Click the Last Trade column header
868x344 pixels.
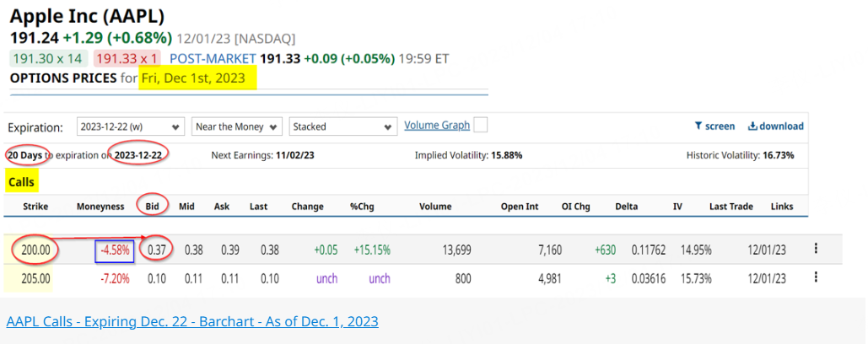tap(731, 207)
